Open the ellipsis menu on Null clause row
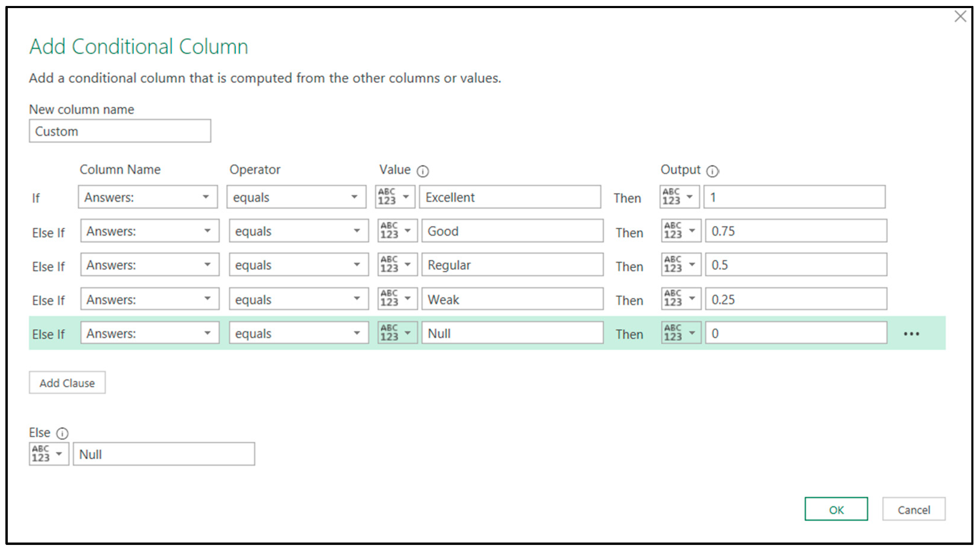The height and width of the screenshot is (550, 980). (911, 334)
